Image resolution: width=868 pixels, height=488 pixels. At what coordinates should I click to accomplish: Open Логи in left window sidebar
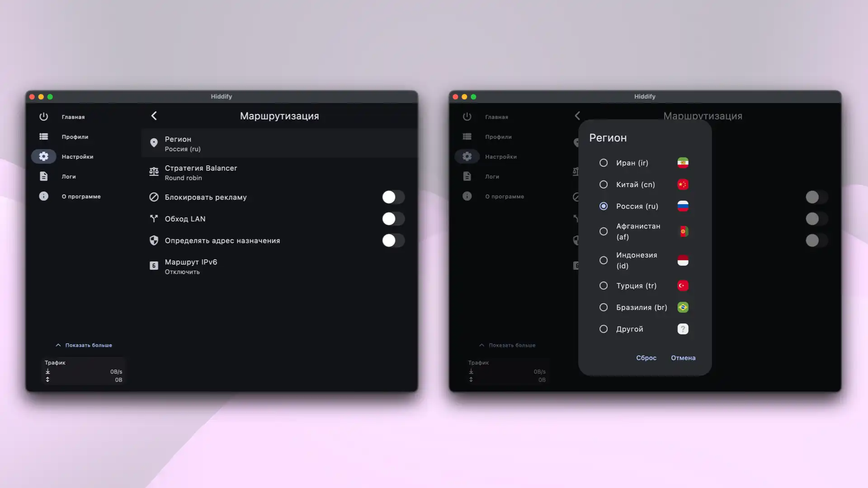69,176
